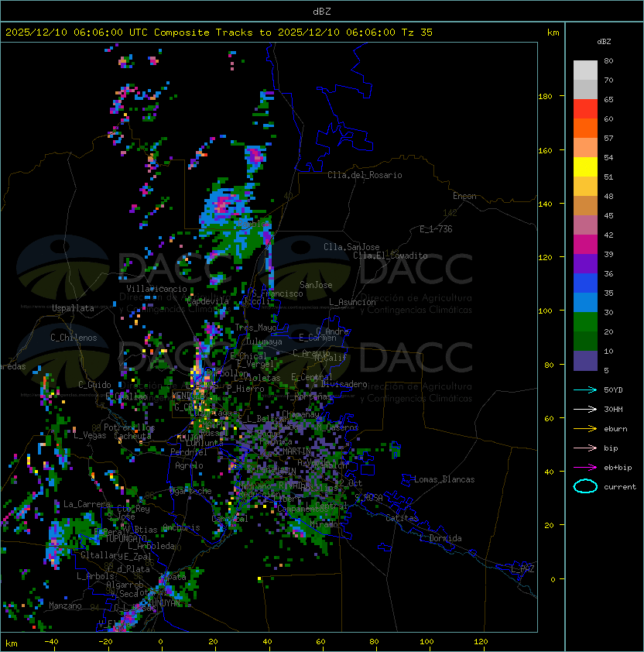Click the '140' km vertical axis tick
This screenshot has height=652, width=644.
coord(545,204)
